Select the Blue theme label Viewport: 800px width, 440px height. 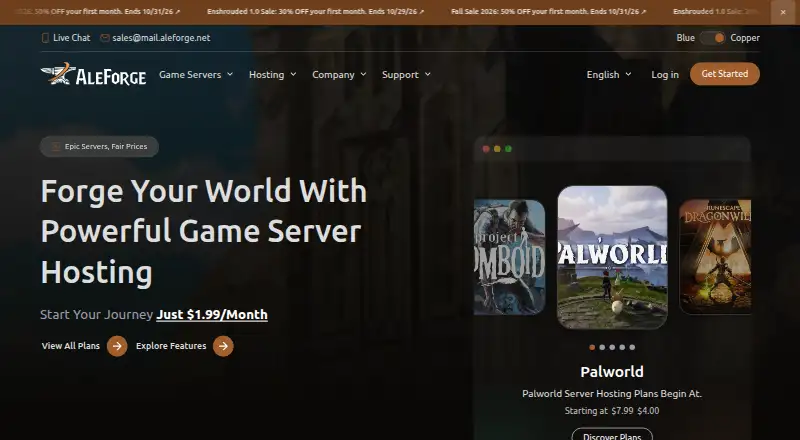(x=685, y=38)
